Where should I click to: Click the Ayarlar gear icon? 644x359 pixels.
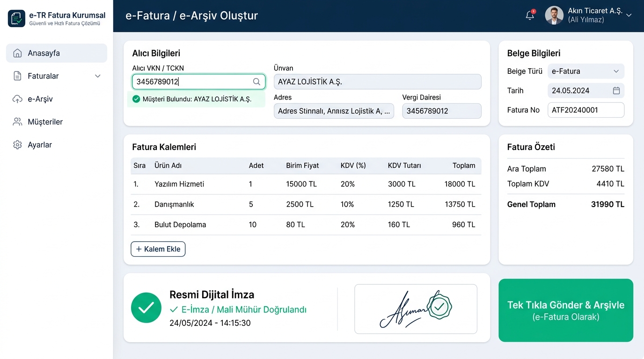coord(17,144)
